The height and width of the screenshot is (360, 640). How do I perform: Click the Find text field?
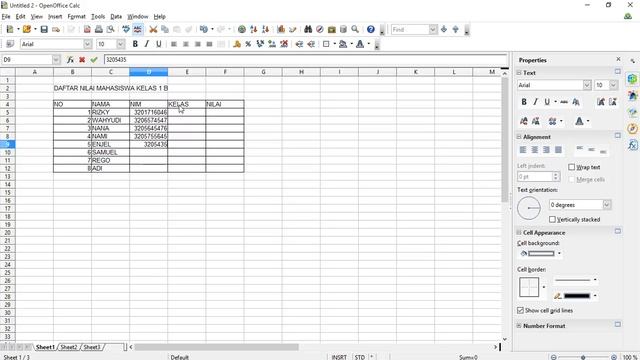click(410, 29)
